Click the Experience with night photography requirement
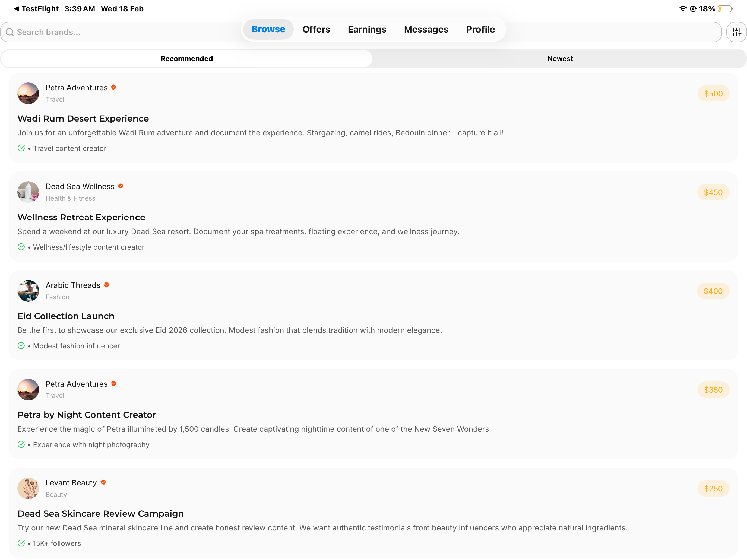The width and height of the screenshot is (747, 560). 91,445
